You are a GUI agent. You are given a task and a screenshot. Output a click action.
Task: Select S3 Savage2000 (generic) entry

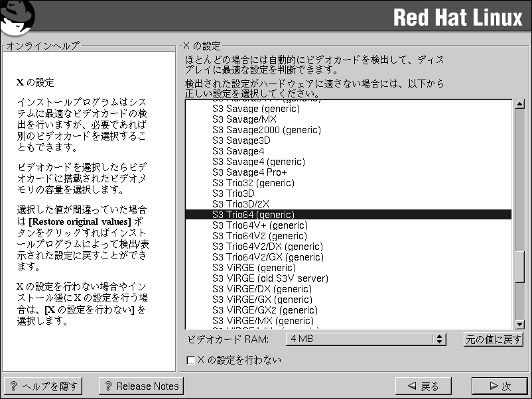click(x=265, y=130)
